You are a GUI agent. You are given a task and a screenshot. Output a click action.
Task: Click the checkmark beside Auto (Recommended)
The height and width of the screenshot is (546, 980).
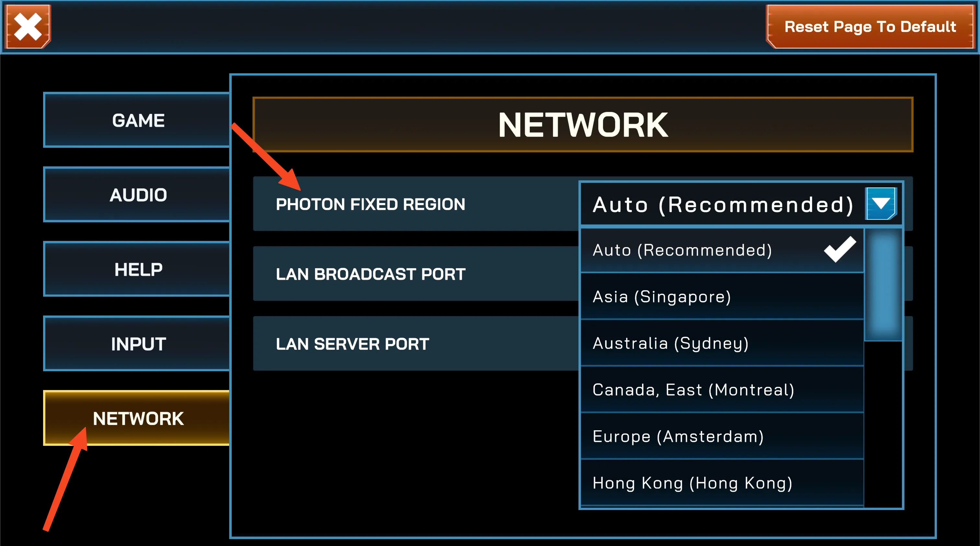[840, 249]
